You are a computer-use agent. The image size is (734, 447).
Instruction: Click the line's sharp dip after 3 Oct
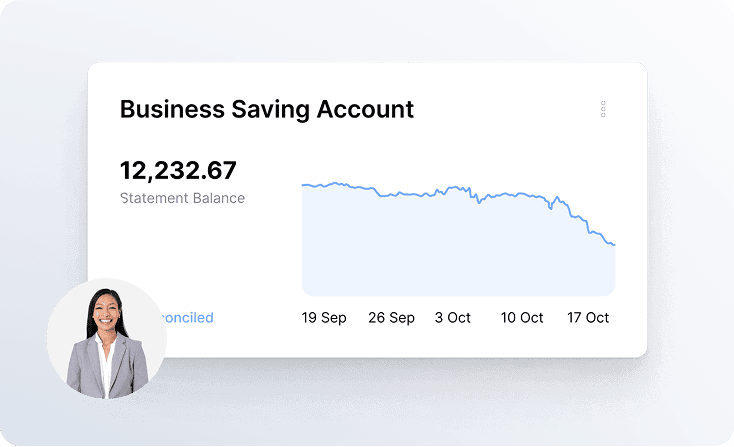[x=478, y=202]
